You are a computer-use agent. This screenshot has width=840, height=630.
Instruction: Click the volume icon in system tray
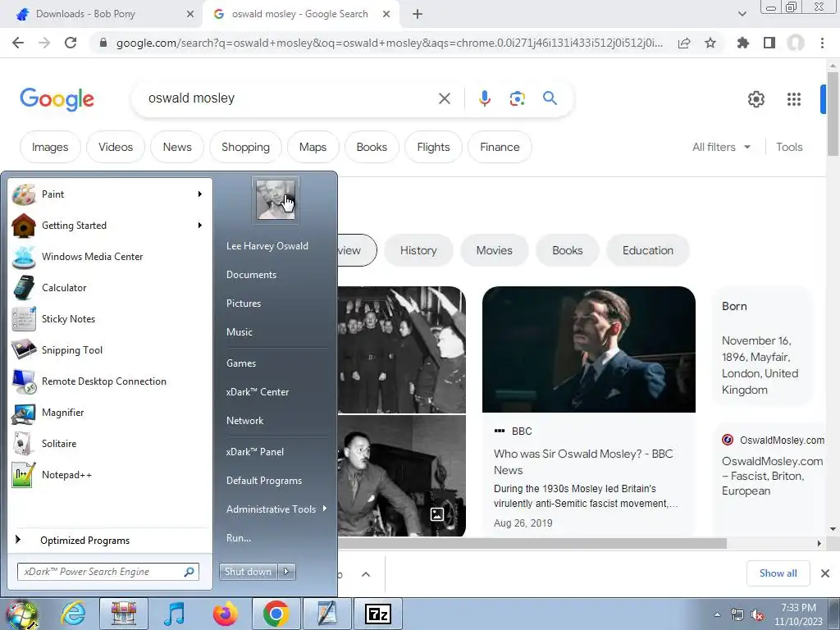pos(758,614)
